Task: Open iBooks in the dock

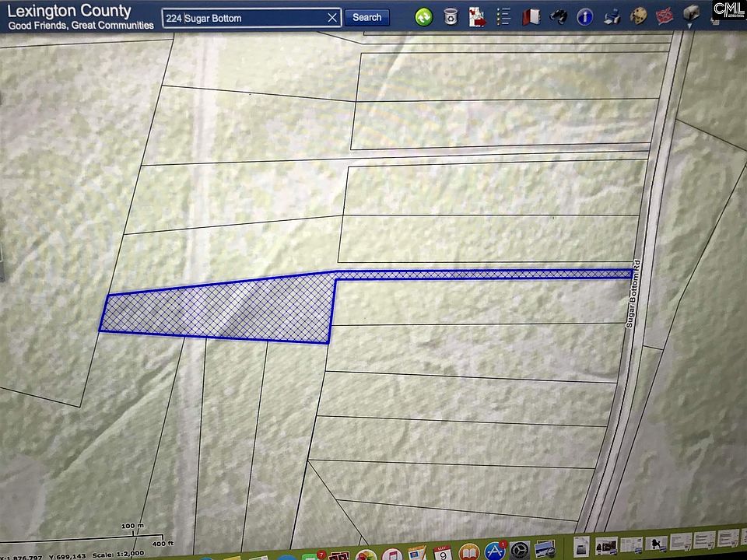Action: point(469,552)
